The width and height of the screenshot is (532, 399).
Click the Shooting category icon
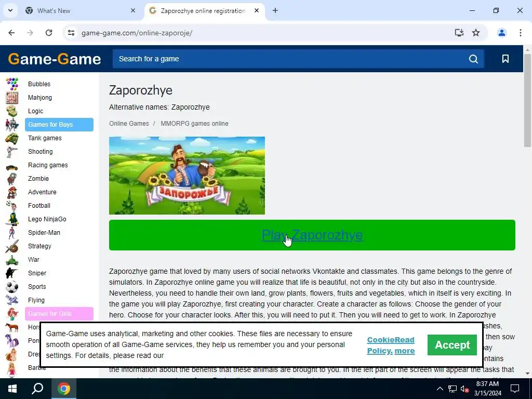click(12, 152)
